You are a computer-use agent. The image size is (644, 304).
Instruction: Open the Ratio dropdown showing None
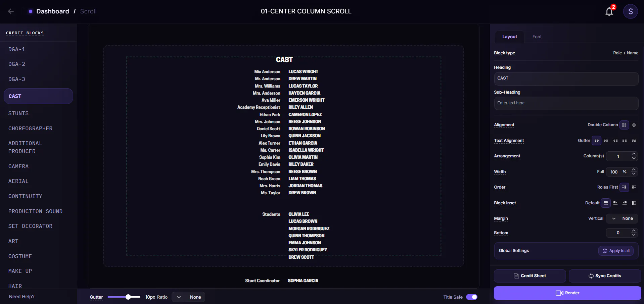pos(188,297)
